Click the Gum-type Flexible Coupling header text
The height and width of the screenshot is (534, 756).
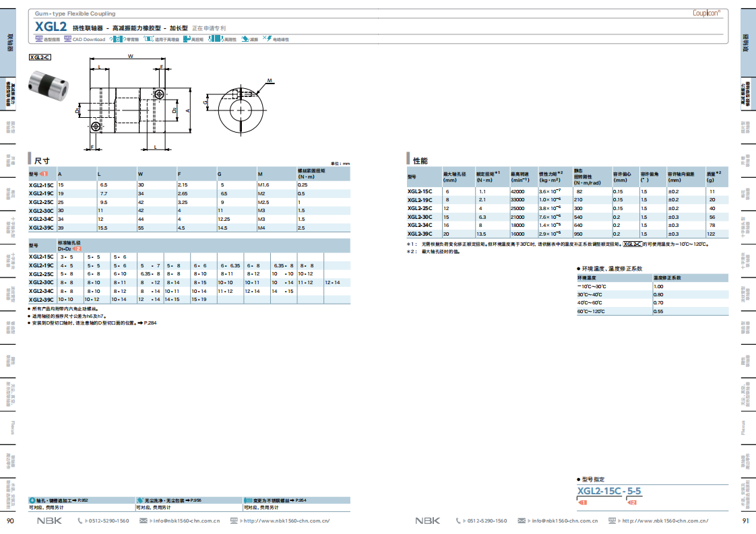coord(75,13)
